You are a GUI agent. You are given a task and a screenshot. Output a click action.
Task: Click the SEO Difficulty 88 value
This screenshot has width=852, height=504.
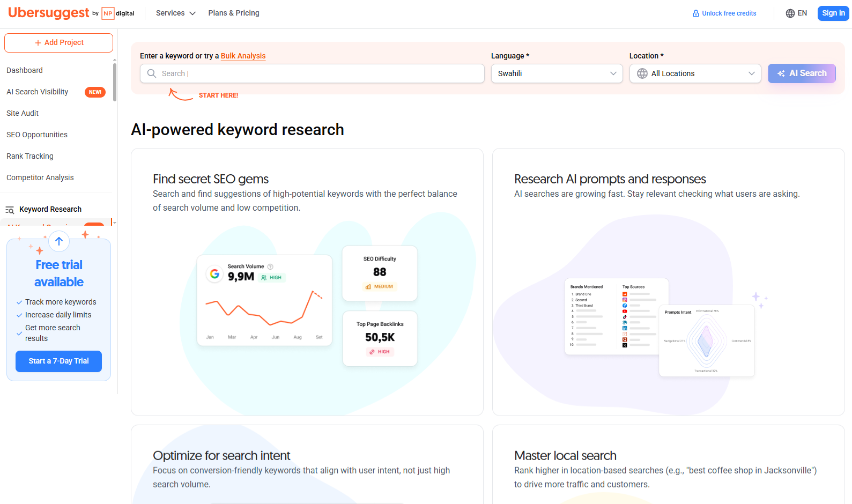tap(380, 272)
